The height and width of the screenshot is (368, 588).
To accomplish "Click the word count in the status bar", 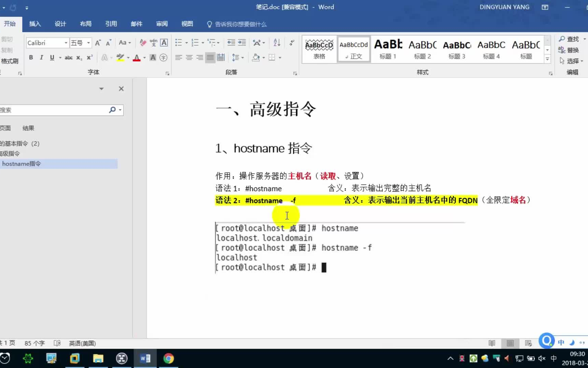I will [34, 343].
